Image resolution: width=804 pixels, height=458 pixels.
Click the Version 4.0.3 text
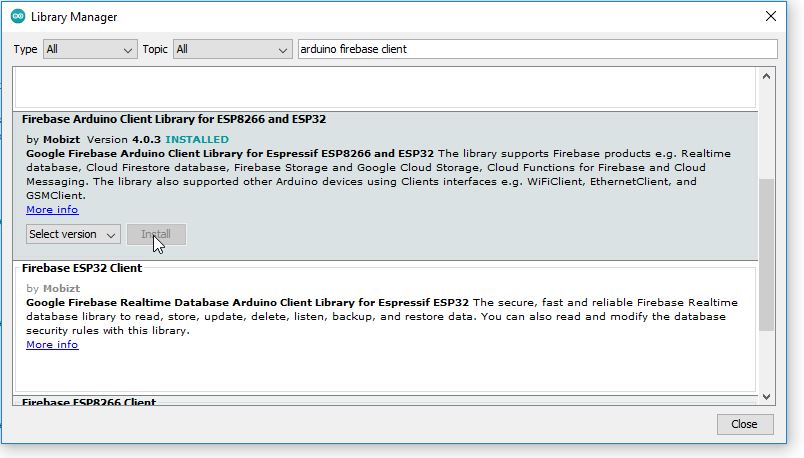(x=124, y=140)
